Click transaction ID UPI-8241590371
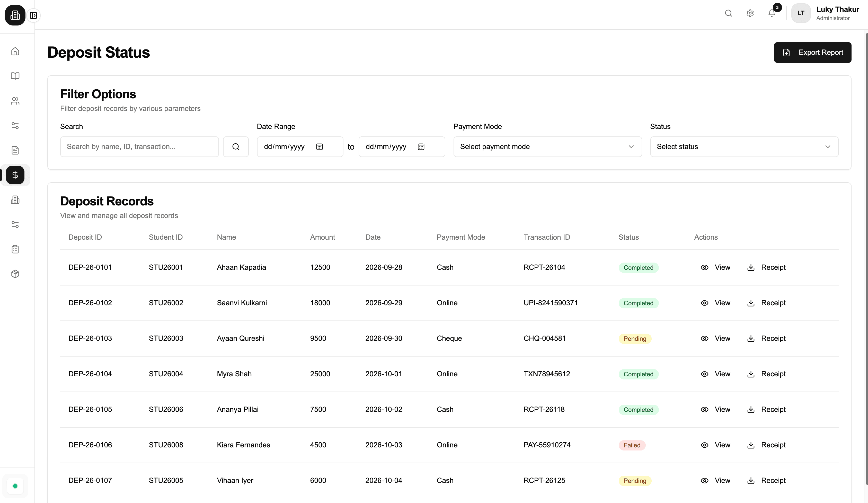868x503 pixels. pyautogui.click(x=551, y=303)
